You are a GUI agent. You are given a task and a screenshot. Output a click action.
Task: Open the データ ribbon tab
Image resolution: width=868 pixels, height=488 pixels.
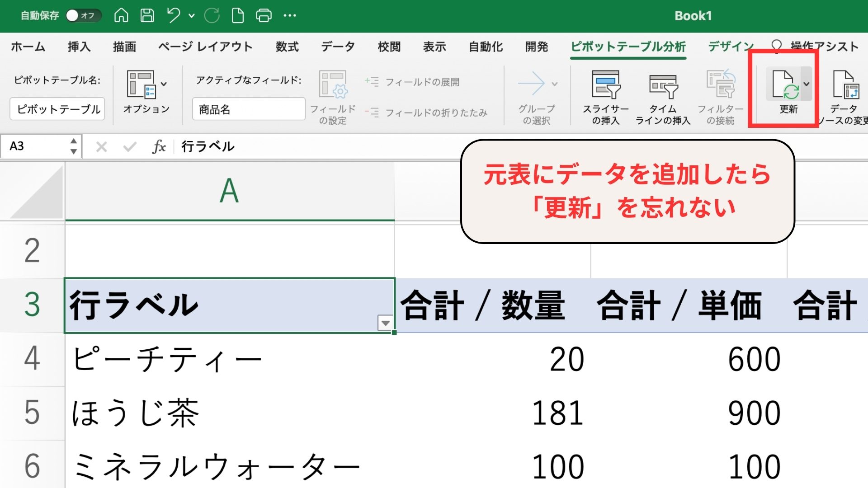[x=338, y=47]
